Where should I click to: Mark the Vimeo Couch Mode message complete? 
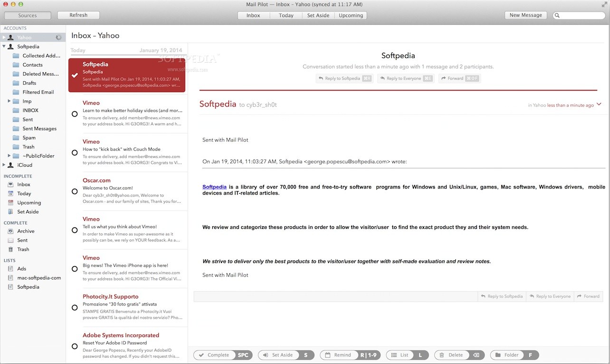click(x=75, y=153)
